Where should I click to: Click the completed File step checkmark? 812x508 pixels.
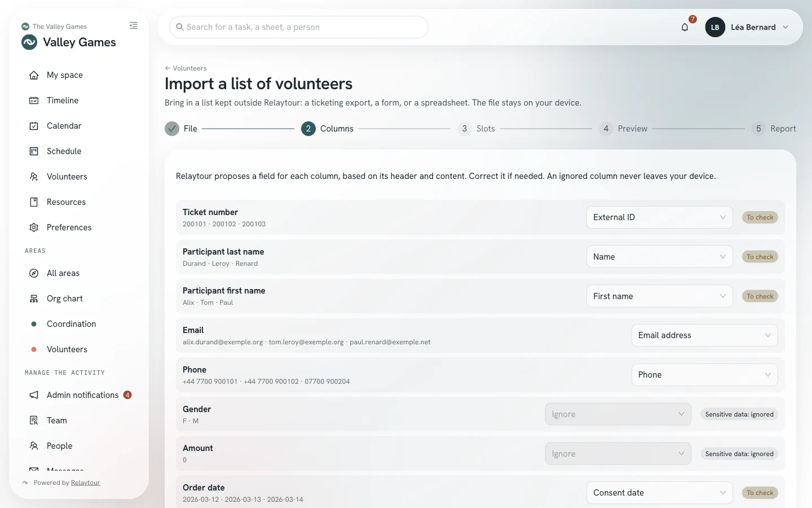(x=172, y=129)
